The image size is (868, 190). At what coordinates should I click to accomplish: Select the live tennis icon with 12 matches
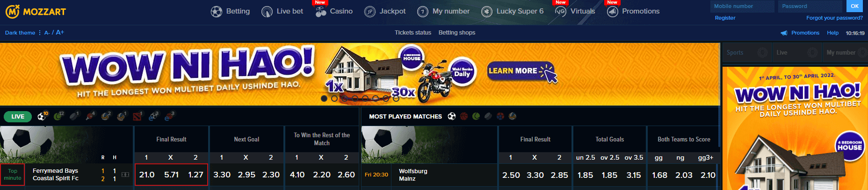(58, 116)
